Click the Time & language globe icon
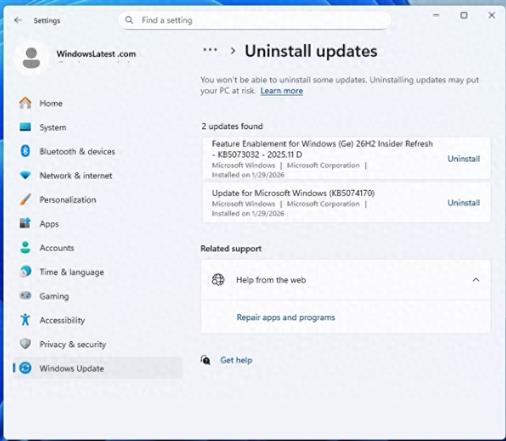The height and width of the screenshot is (441, 506). [x=25, y=272]
